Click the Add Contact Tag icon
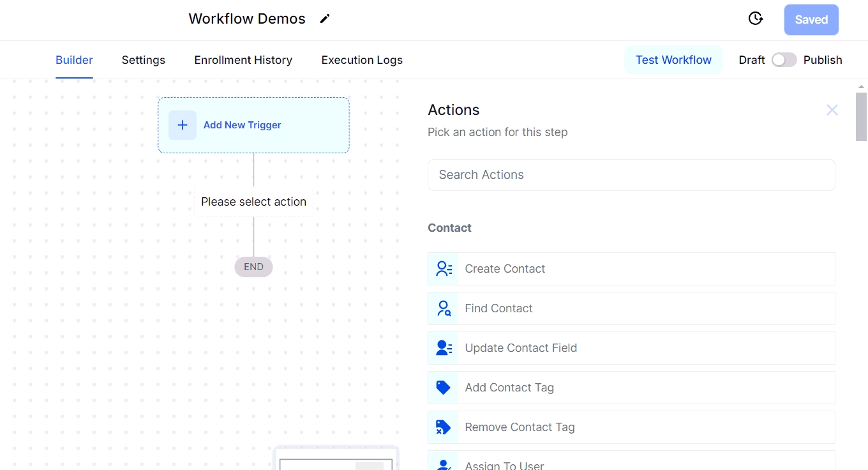 coord(444,388)
